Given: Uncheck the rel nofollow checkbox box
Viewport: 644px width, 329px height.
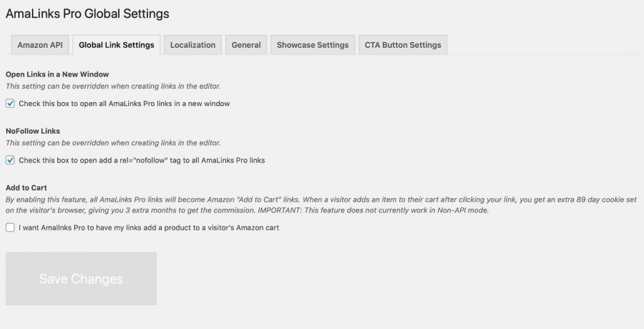Looking at the screenshot, I should point(10,160).
